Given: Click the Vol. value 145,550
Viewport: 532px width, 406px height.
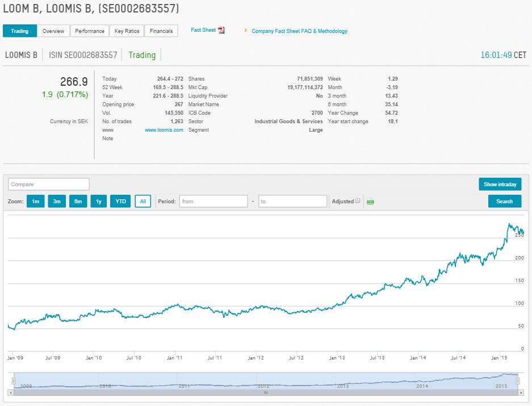Looking at the screenshot, I should pyautogui.click(x=174, y=112).
